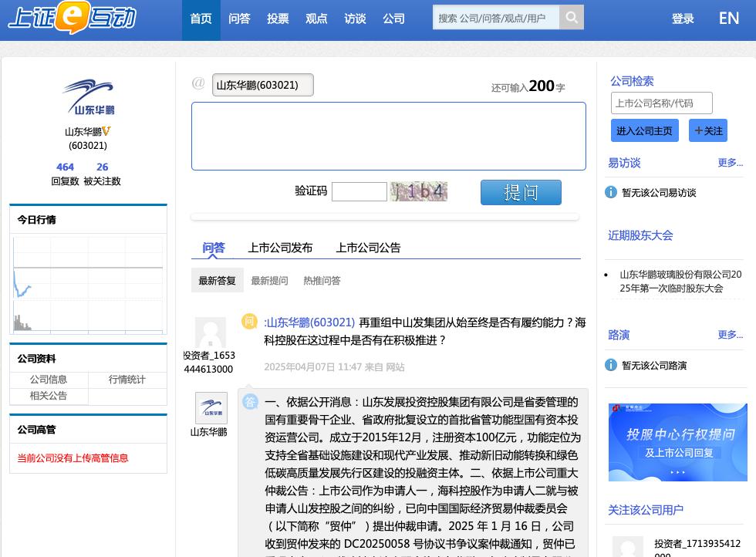Click the investor avatar beside the question
Screen dimensions: 756x557
[x=211, y=333]
